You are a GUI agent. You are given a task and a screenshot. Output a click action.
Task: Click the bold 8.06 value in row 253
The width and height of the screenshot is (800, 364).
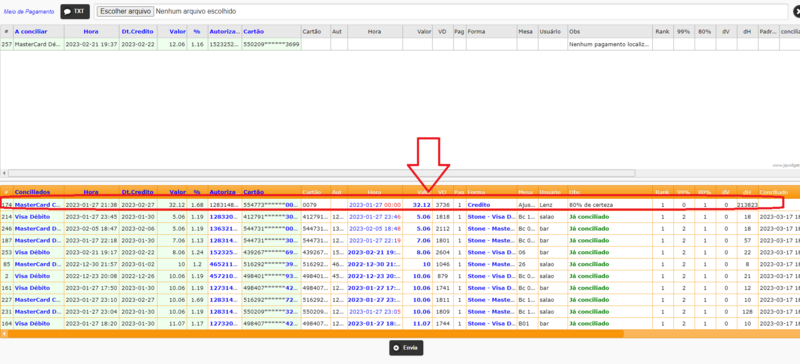(423, 252)
